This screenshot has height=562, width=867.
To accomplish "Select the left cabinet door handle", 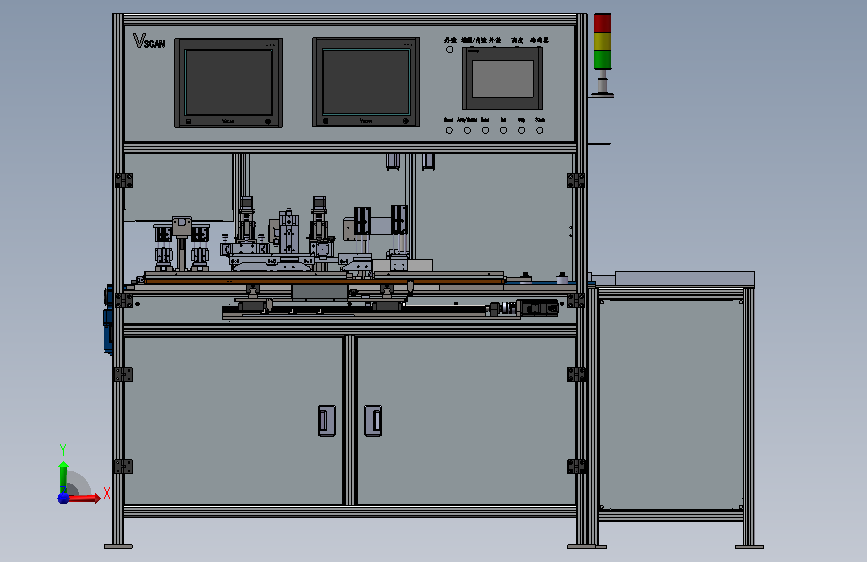I will click(x=326, y=420).
